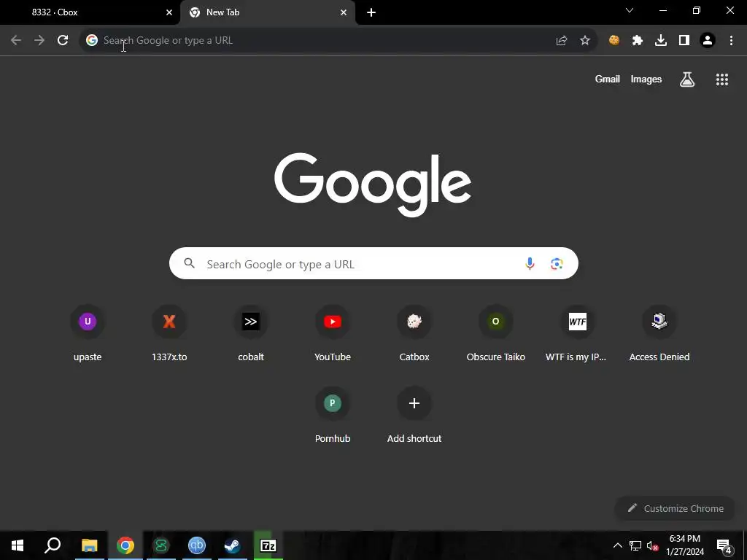This screenshot has height=560, width=747.
Task: Close the 8332 · Cbox tab
Action: pos(169,12)
